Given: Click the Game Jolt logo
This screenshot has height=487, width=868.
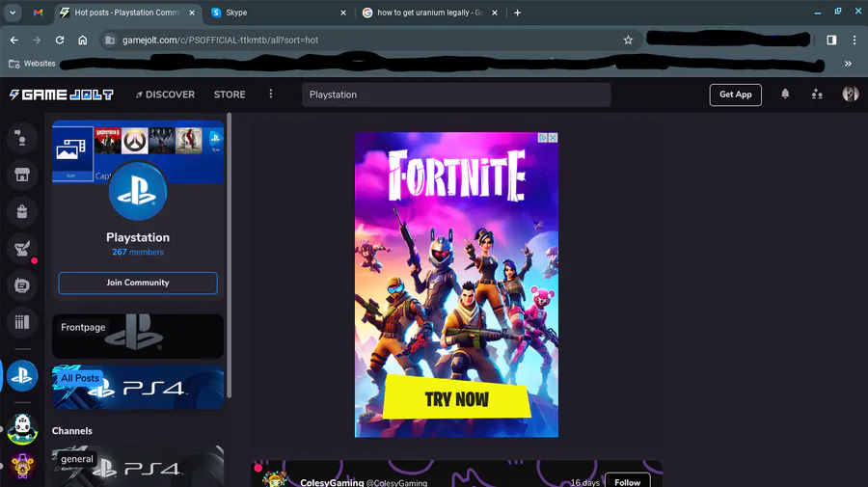Looking at the screenshot, I should click(62, 95).
